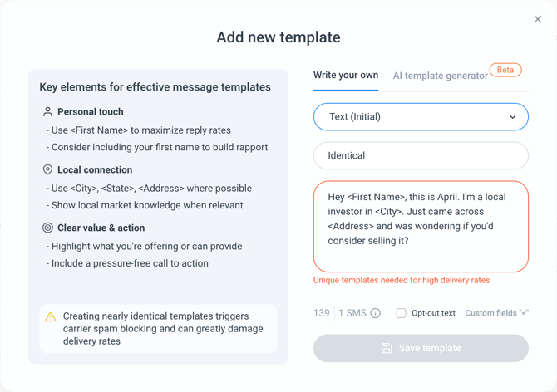Screen dimensions: 557x392
Task: Click inside the message body text area
Action: pos(421,227)
